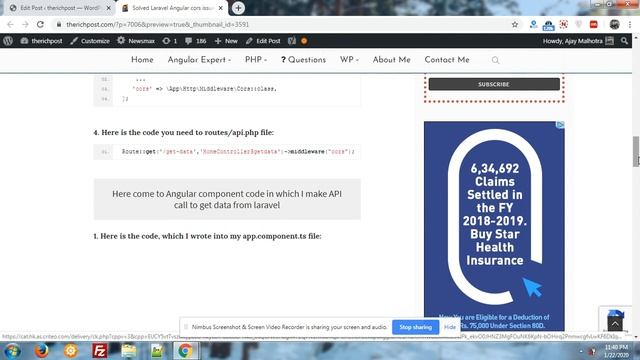Open therichpost site dashboard link
Image resolution: width=640 pixels, height=360 pixels.
tap(42, 41)
